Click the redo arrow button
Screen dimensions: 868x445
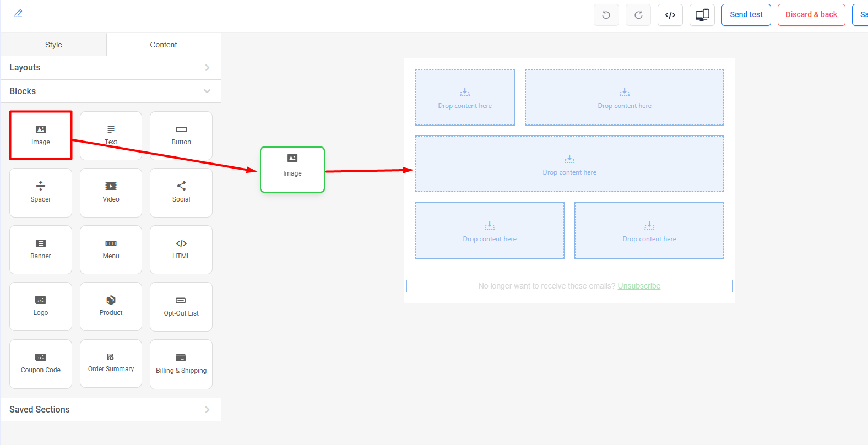tap(638, 15)
